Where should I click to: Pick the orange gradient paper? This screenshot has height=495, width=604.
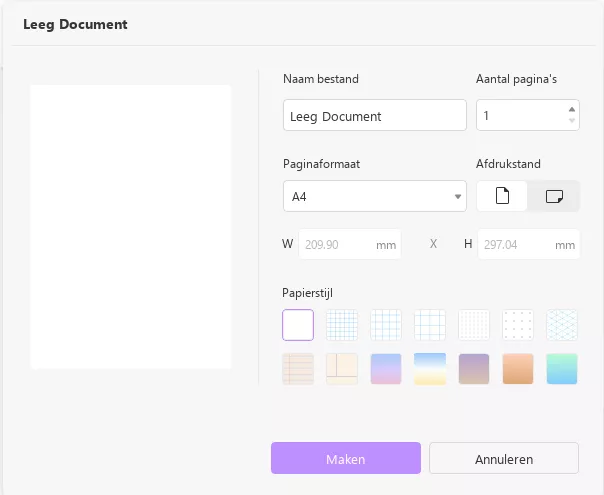[x=518, y=369]
